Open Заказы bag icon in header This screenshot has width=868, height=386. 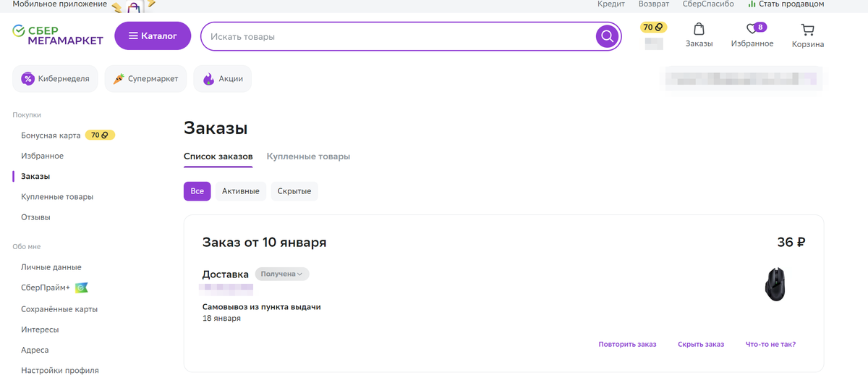click(699, 35)
